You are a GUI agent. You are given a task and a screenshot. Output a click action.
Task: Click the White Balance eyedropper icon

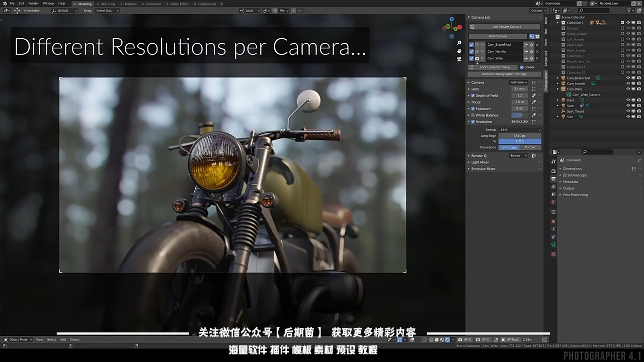[534, 115]
